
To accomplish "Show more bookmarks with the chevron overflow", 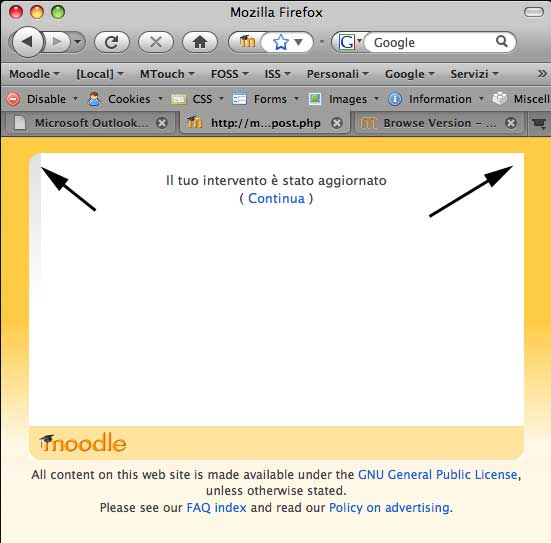I will click(542, 74).
